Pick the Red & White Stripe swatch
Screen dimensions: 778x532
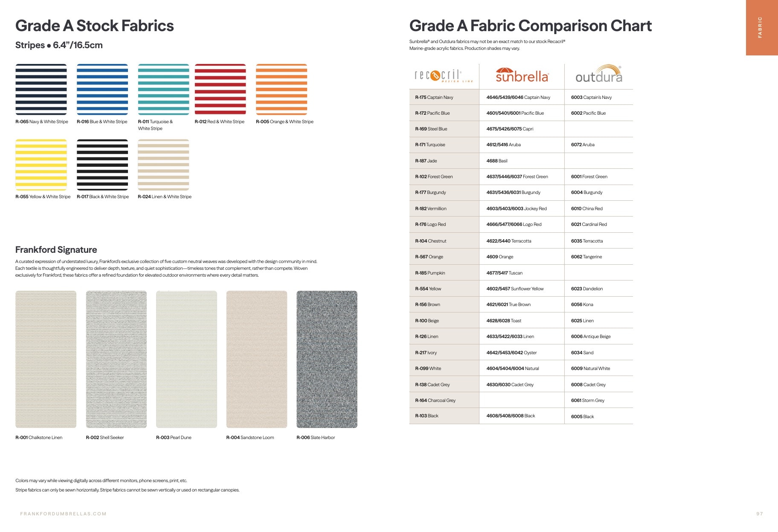(221, 90)
